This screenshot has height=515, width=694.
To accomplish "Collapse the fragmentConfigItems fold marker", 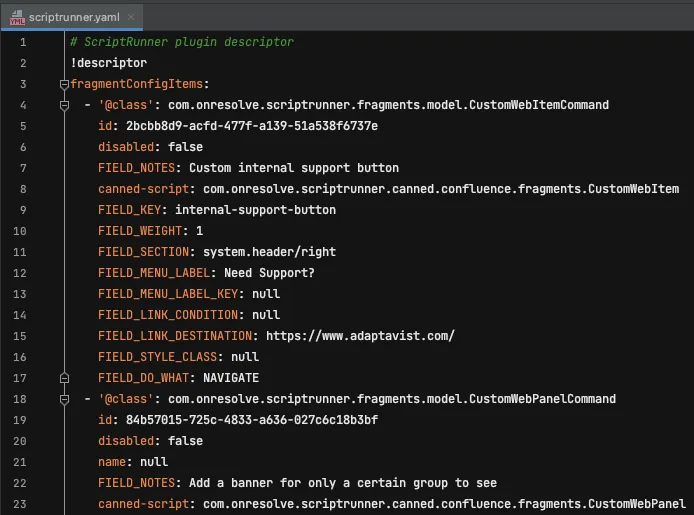I will pyautogui.click(x=64, y=84).
